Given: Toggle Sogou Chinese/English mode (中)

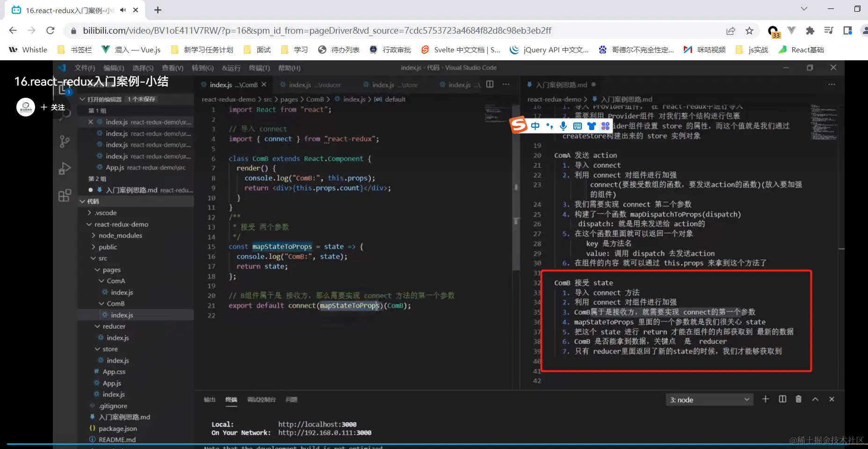Looking at the screenshot, I should pyautogui.click(x=535, y=126).
